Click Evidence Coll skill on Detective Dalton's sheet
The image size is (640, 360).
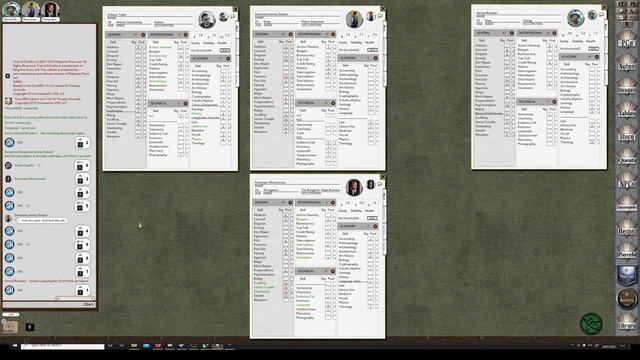306,142
